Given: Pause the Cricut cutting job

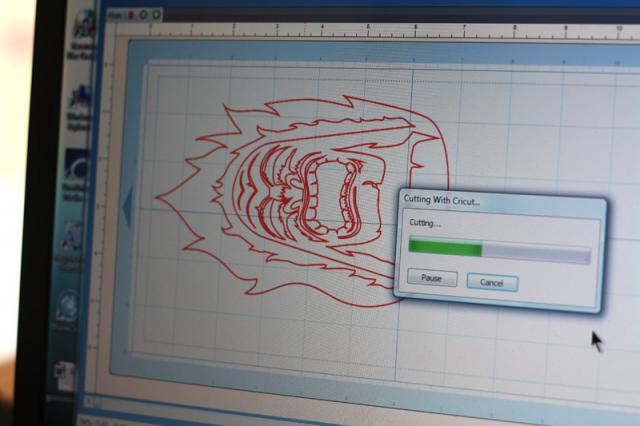Looking at the screenshot, I should [x=432, y=279].
